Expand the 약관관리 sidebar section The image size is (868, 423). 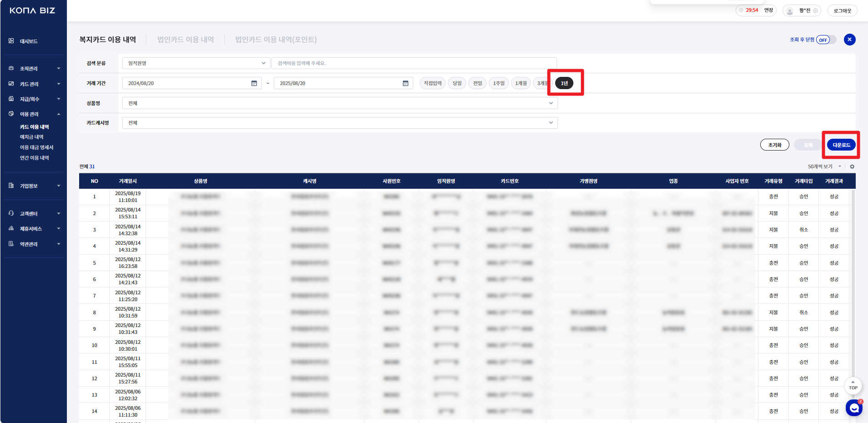pos(34,244)
